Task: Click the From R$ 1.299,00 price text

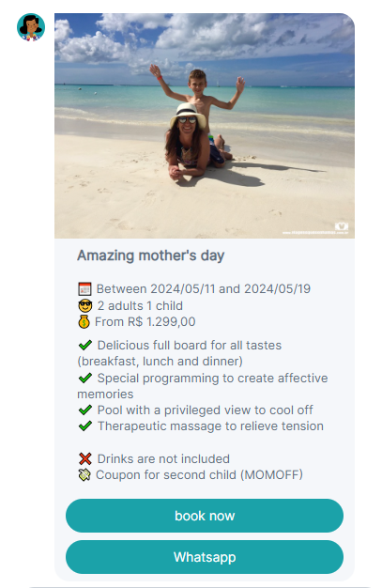Action: [x=145, y=322]
